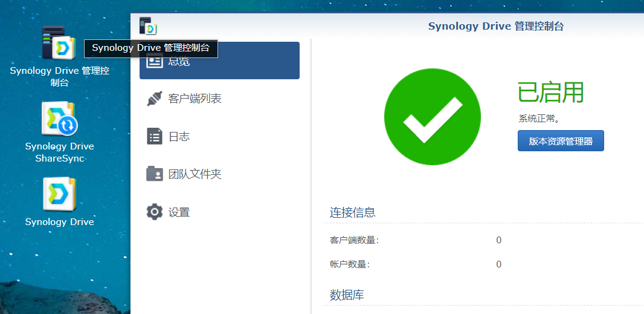Go to the 团队文件夹 tab label
This screenshot has height=314, width=644.
point(195,174)
